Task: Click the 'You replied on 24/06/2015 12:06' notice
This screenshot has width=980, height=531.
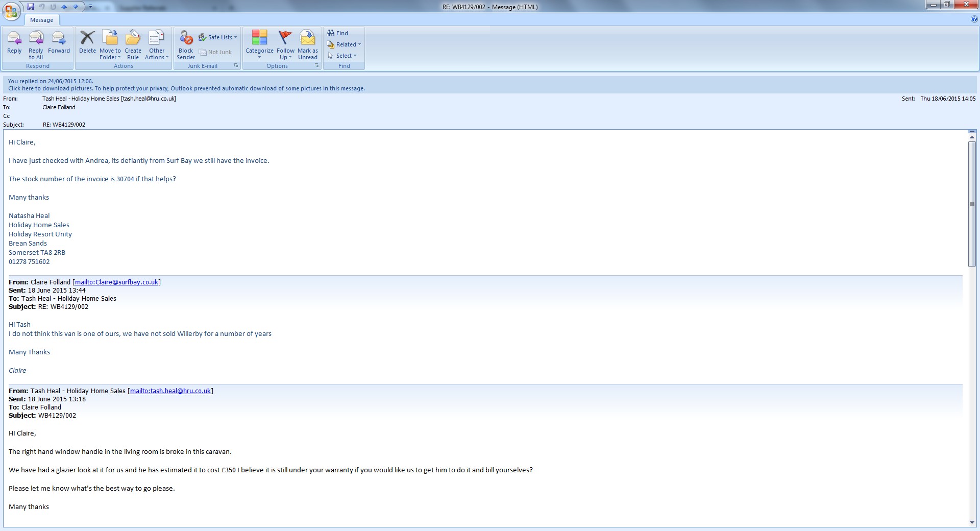Action: pos(51,81)
